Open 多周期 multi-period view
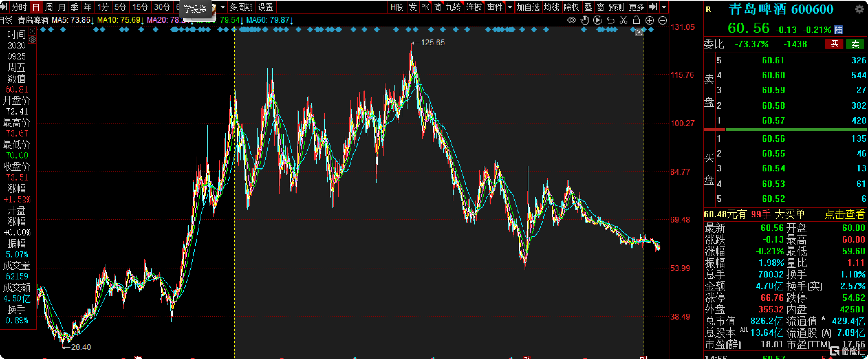Viewport: 868px width, 359px height. pyautogui.click(x=241, y=7)
